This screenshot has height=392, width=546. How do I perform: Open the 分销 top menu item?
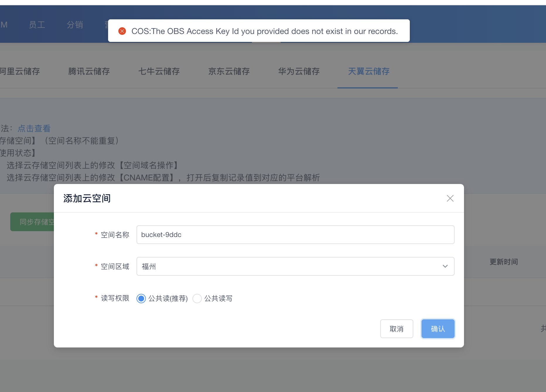pyautogui.click(x=75, y=25)
